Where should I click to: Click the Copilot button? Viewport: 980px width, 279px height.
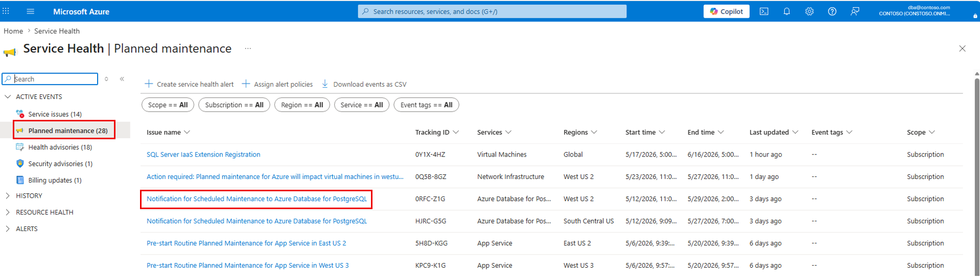click(726, 11)
